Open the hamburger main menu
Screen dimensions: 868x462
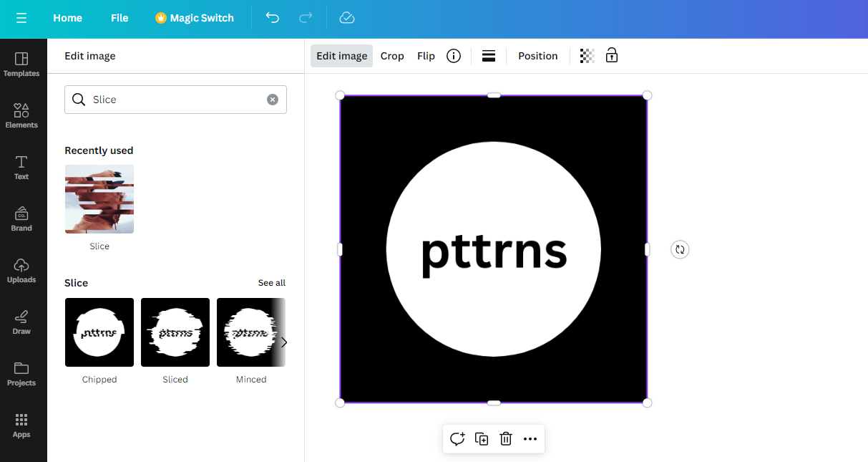tap(21, 18)
